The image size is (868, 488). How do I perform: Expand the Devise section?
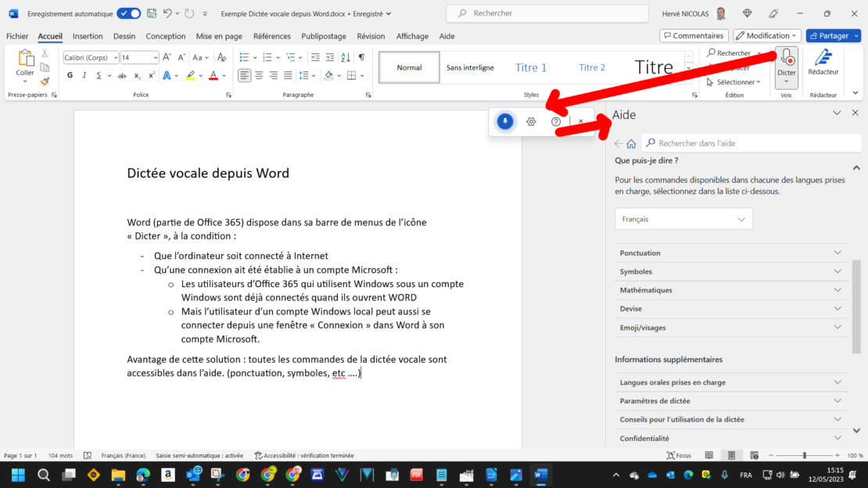[730, 309]
